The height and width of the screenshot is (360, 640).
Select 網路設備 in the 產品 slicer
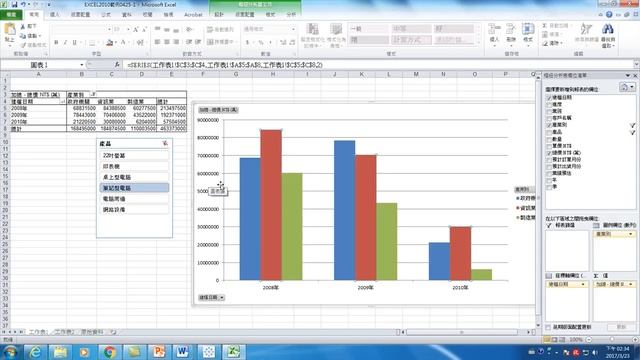pyautogui.click(x=134, y=209)
